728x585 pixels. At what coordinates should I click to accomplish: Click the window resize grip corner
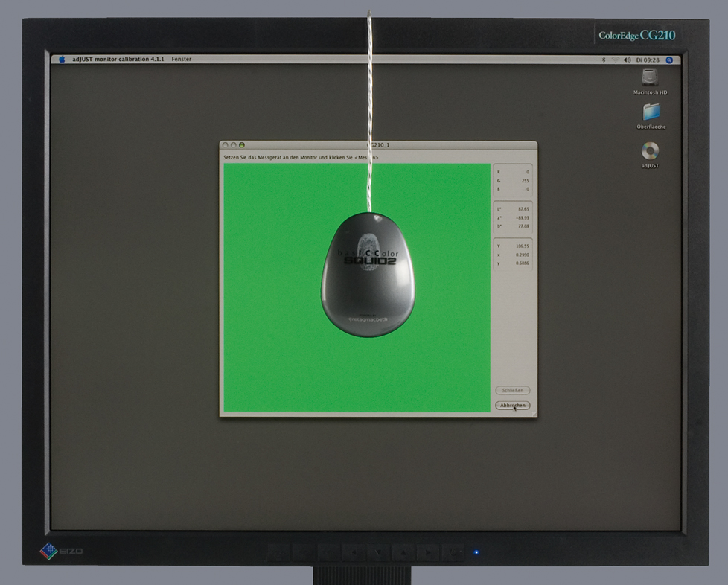[534, 413]
